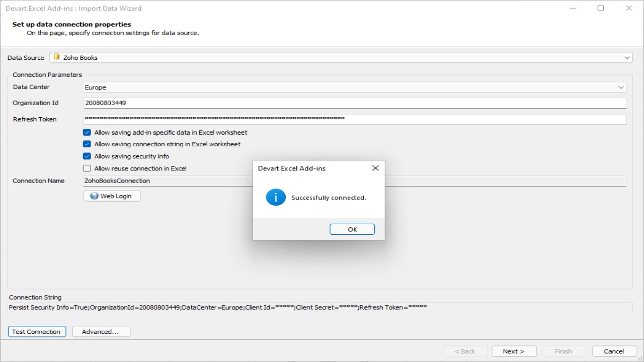The height and width of the screenshot is (362, 644).
Task: Close the Import Data Wizard window
Action: pyautogui.click(x=629, y=8)
